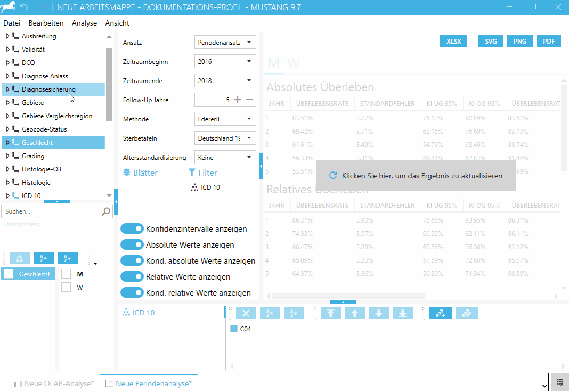Viewport: 569px width, 392px height.
Task: Switch to the Neue OLAP-Analyse tab
Action: [59, 383]
